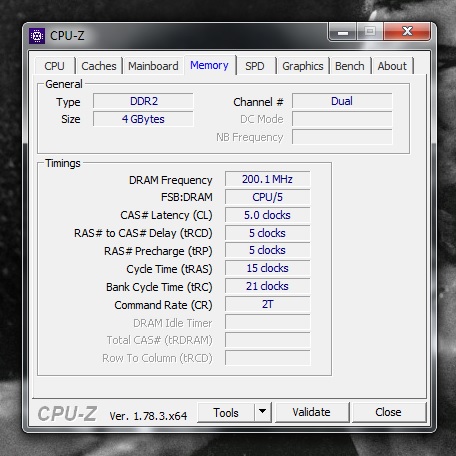Click the empty NB Frequency field
This screenshot has width=456, height=456.
pyautogui.click(x=342, y=137)
